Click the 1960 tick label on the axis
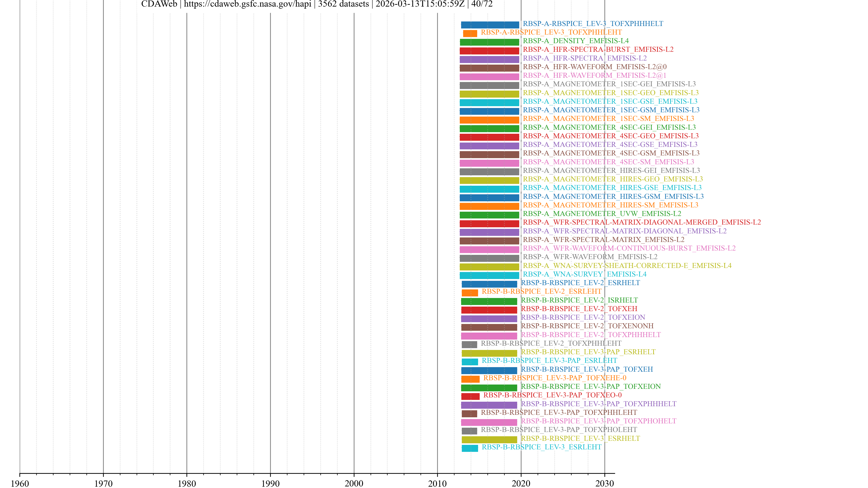The height and width of the screenshot is (488, 868). tap(19, 484)
